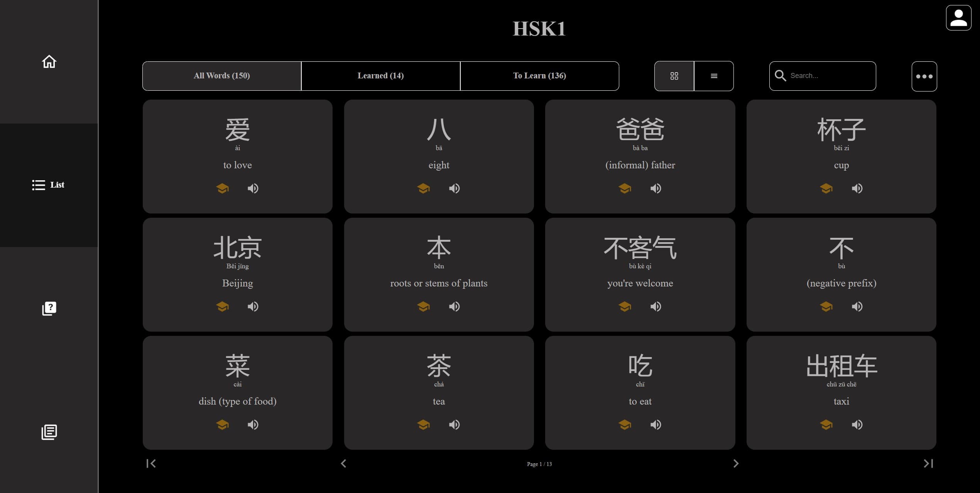
Task: Switch to grid view layout
Action: [x=674, y=76]
